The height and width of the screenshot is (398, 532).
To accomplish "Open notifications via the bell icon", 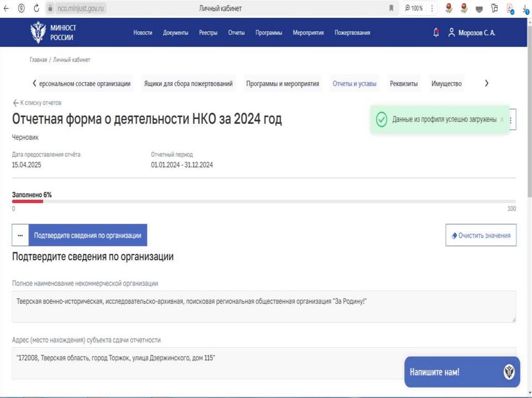I will point(436,33).
